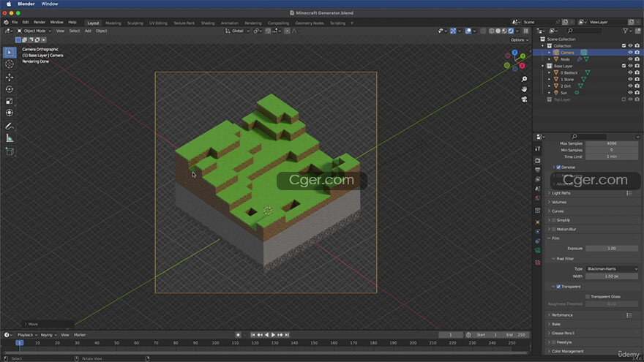Image resolution: width=644 pixels, height=362 pixels.
Task: Switch to the Geometry Nodes workspace
Action: [310, 23]
